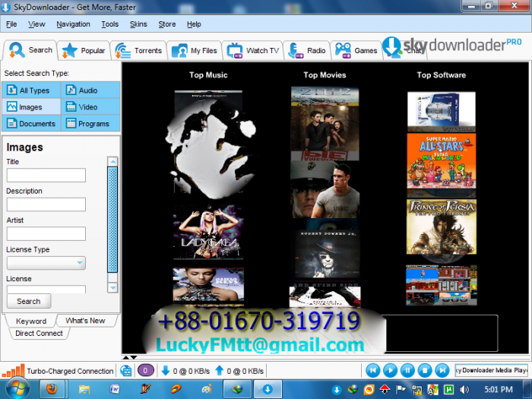This screenshot has height=399, width=532.
Task: Click the Description input field
Action: coord(46,204)
